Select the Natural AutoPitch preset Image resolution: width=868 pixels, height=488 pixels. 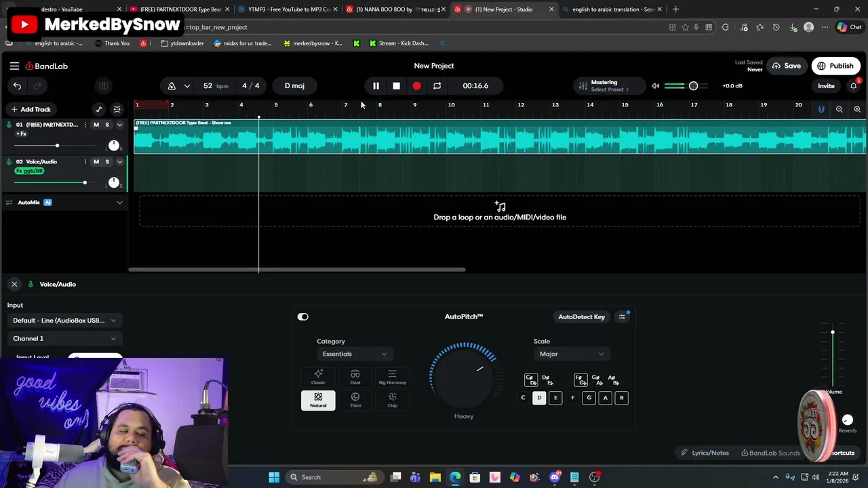click(x=318, y=400)
